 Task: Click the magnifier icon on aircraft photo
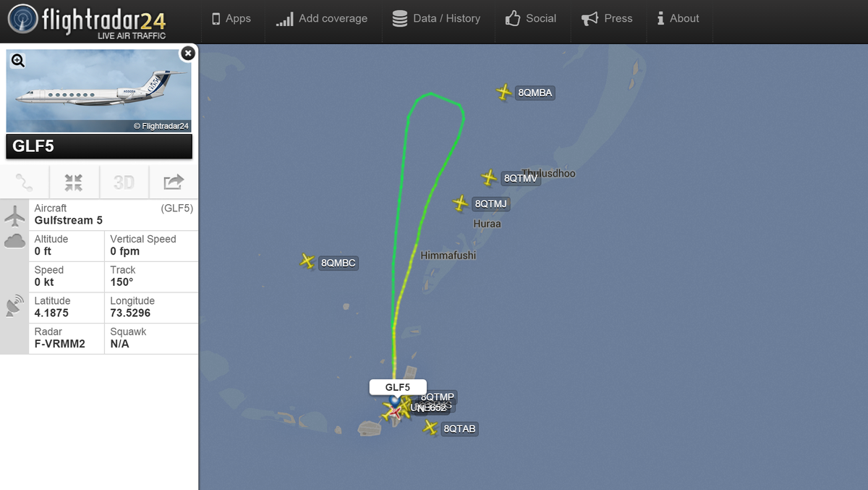[x=18, y=61]
